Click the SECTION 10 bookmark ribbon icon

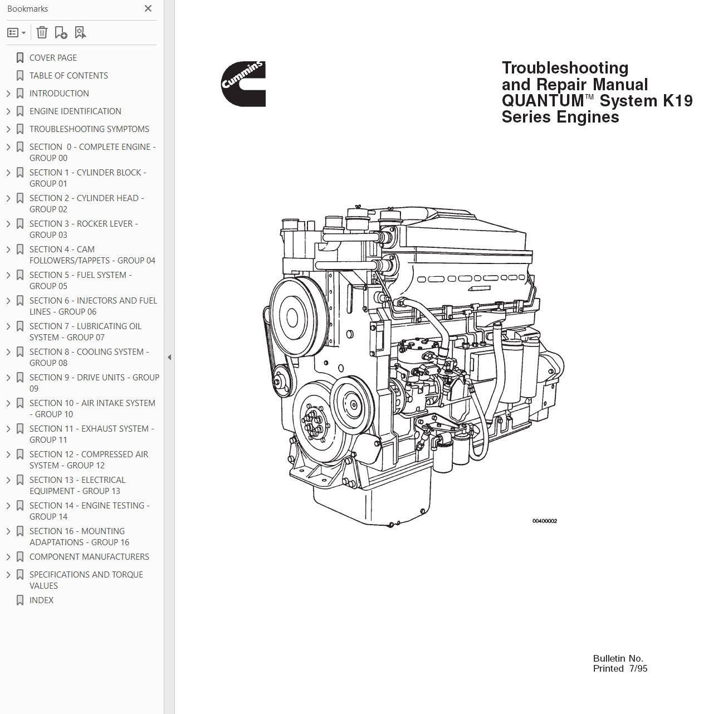coord(20,403)
